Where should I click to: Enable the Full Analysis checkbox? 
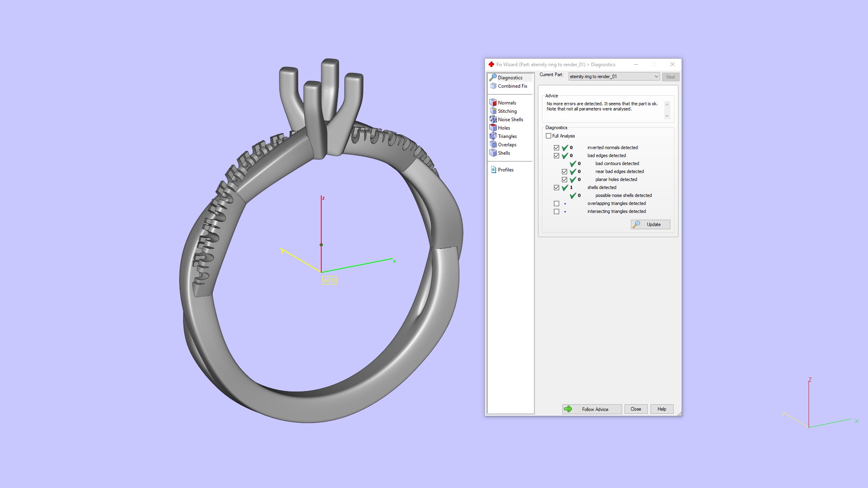click(549, 136)
